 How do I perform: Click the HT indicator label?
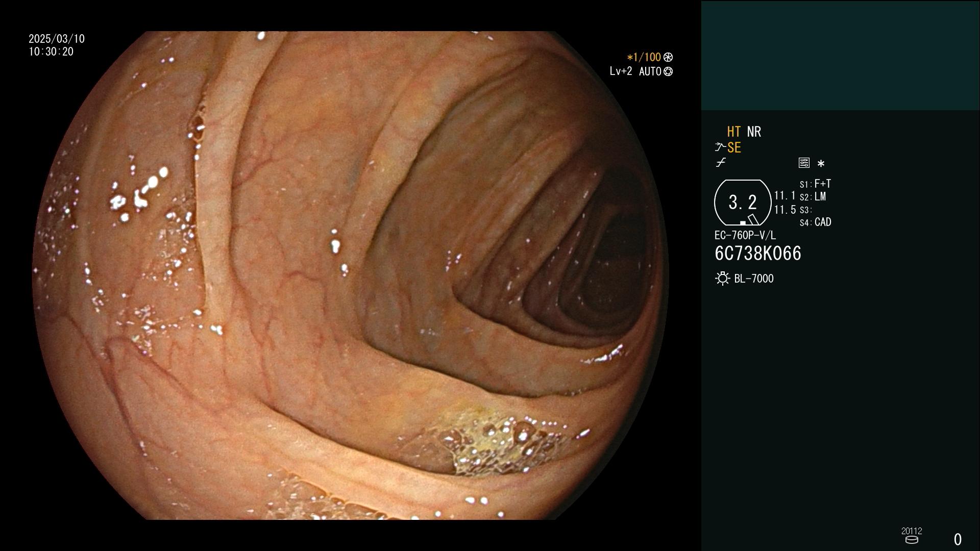coord(733,132)
